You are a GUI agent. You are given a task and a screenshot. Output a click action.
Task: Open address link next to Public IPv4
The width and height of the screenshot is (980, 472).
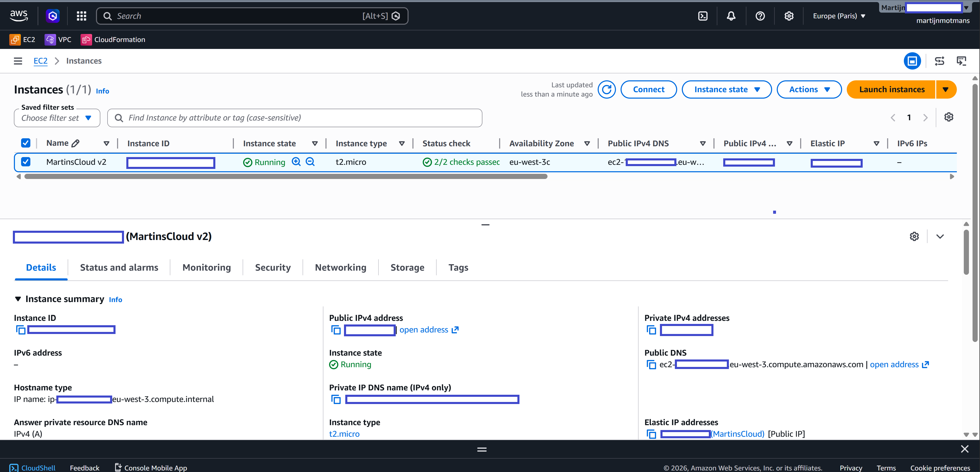coord(429,330)
